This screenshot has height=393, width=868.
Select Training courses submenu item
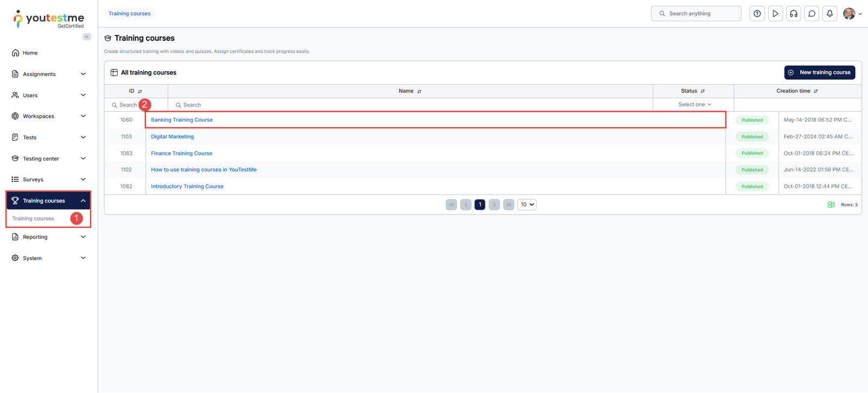(33, 219)
